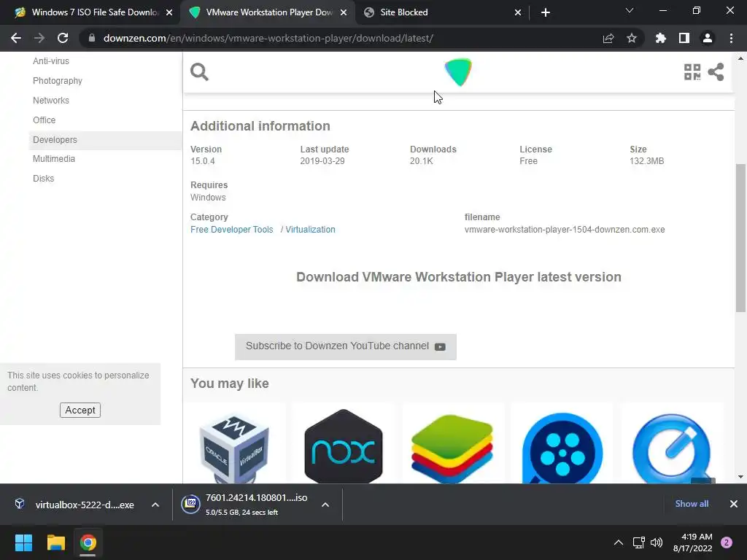
Task: Open the Anti-virus category
Action: pos(51,61)
